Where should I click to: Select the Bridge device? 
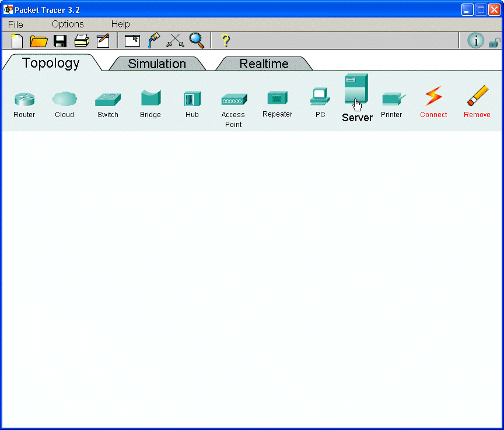(x=150, y=104)
